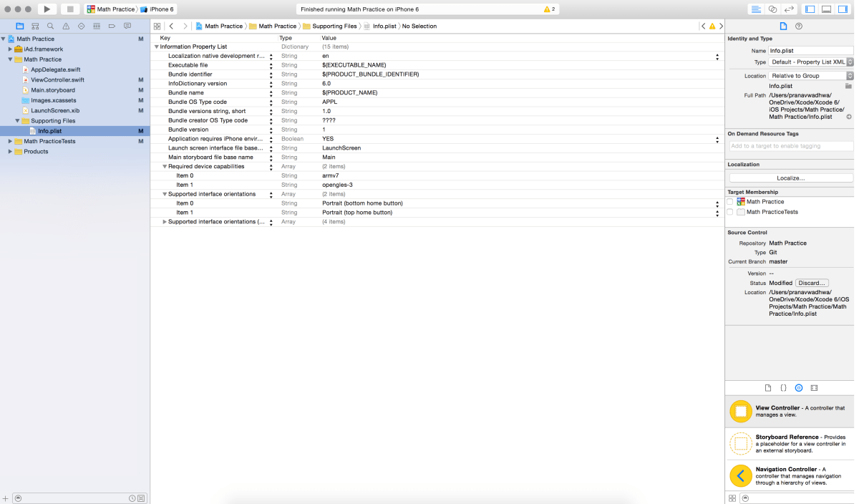Select ViewController.swift in the navigator

(x=57, y=79)
